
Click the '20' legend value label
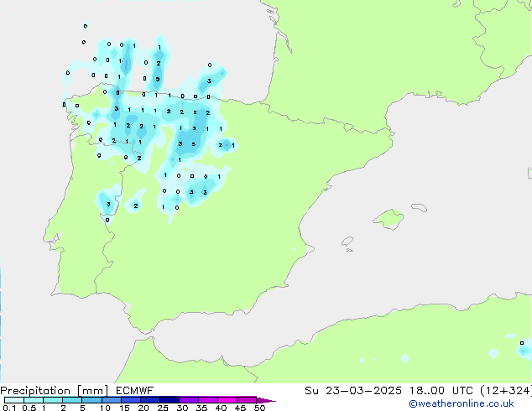pos(143,408)
